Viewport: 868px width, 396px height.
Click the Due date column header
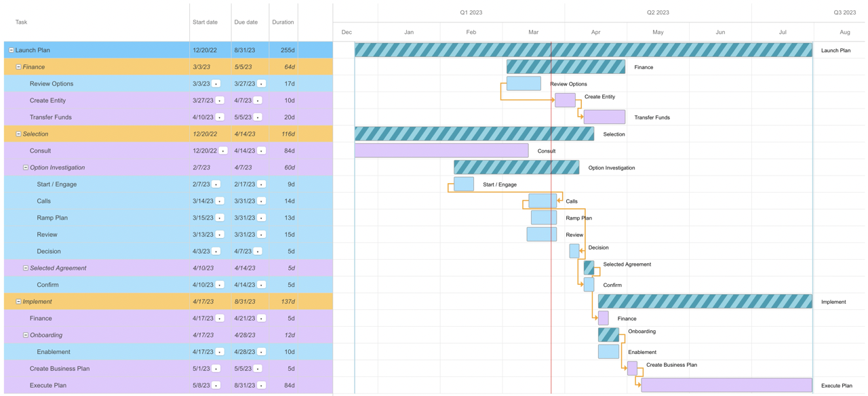pyautogui.click(x=245, y=22)
